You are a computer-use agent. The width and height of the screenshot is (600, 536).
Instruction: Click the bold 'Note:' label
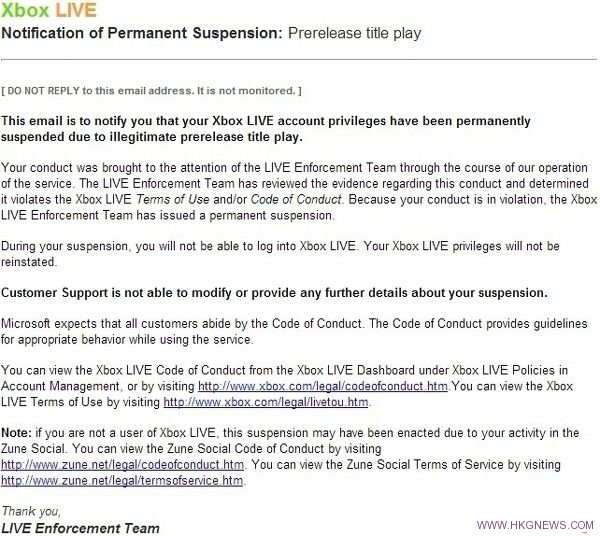click(x=17, y=433)
